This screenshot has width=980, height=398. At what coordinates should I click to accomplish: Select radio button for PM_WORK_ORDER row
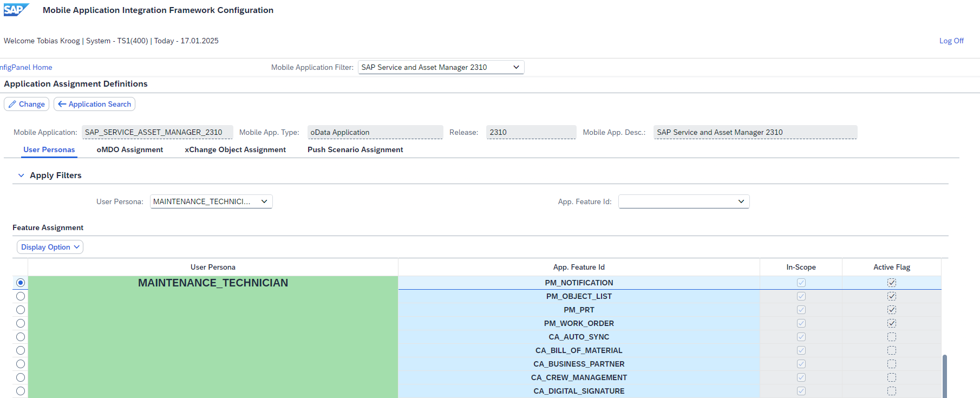(21, 323)
